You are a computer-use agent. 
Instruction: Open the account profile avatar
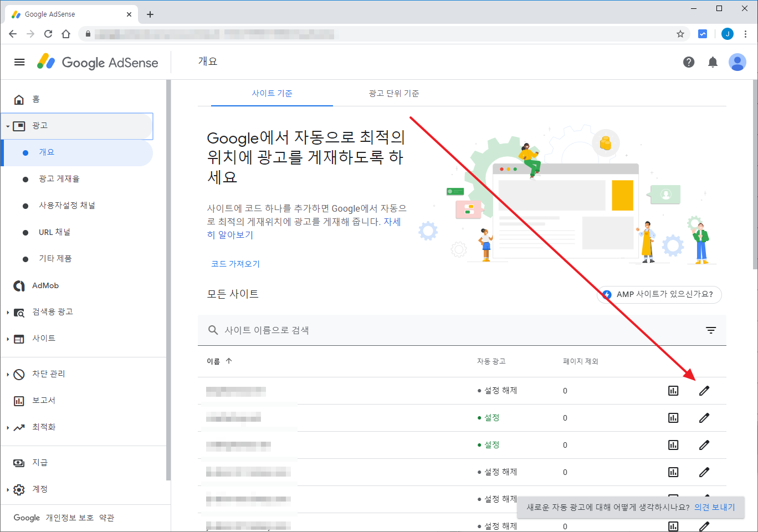(737, 62)
